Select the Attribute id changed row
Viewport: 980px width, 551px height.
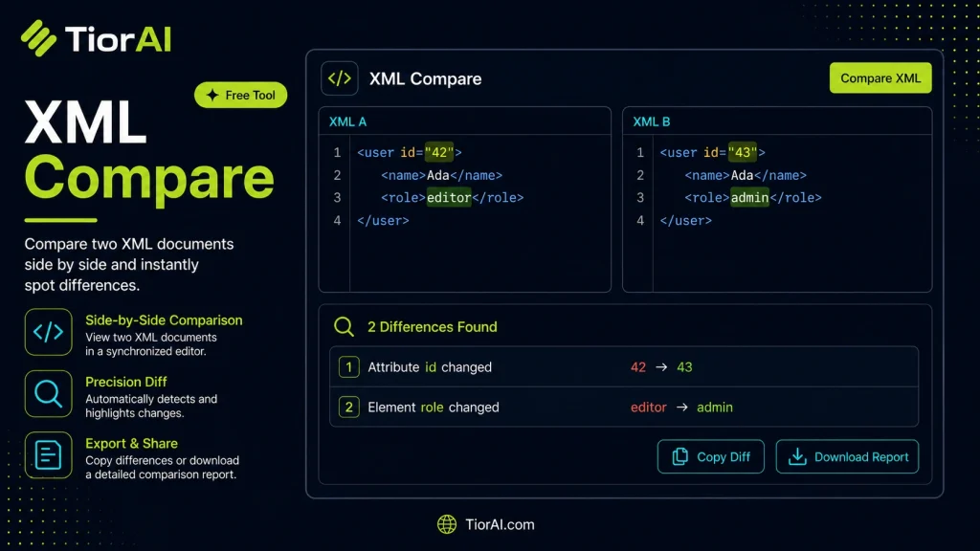(x=624, y=366)
